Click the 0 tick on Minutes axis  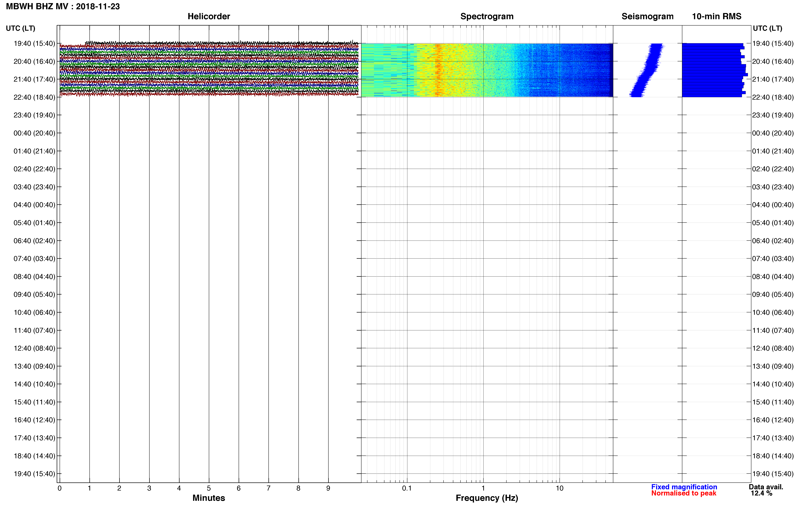59,488
